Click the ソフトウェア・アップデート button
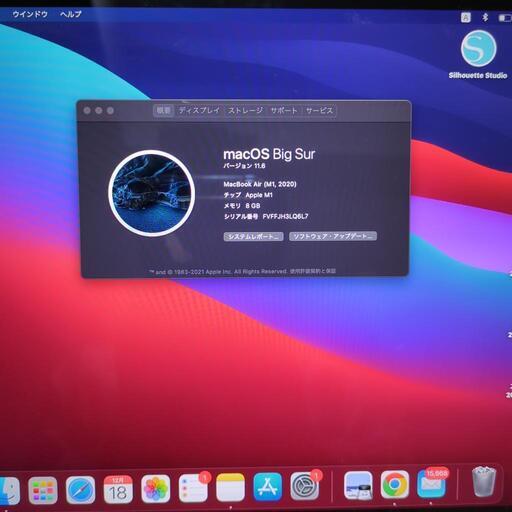 click(333, 236)
